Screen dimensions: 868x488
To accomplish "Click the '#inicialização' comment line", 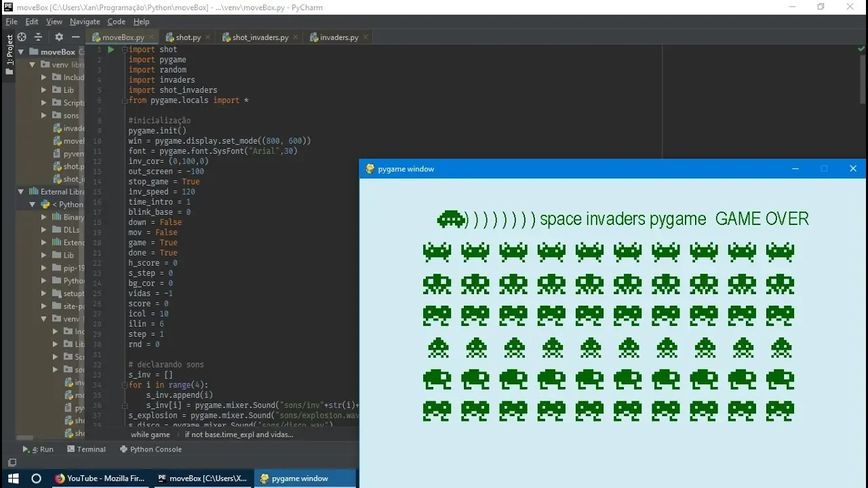I will pos(159,121).
